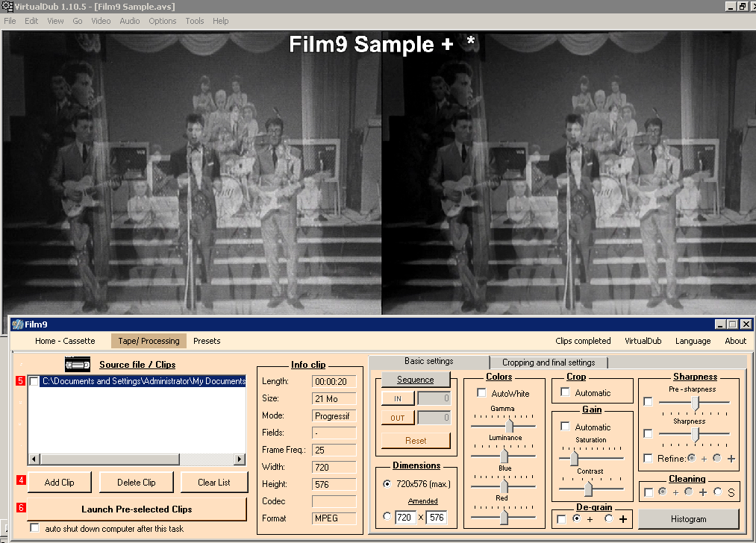This screenshot has width=756, height=543.
Task: Click the OUT button
Action: coord(398,418)
